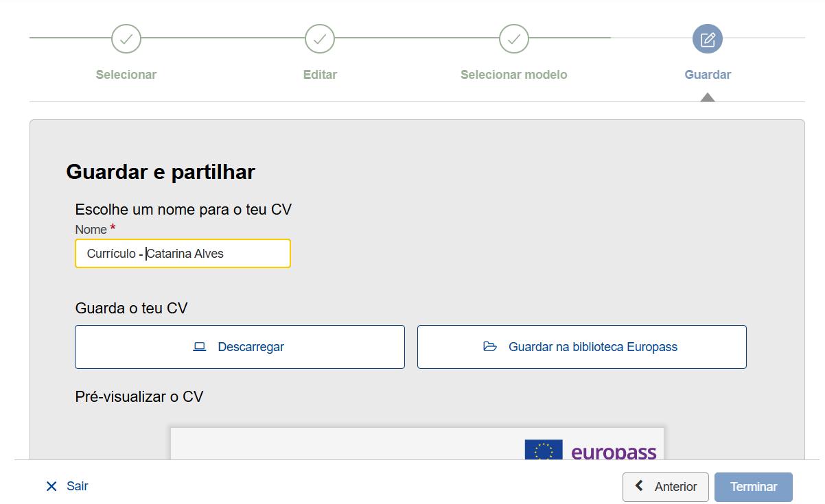Open the Selecionar modelo step
Viewport: 825px width, 504px height.
513,74
